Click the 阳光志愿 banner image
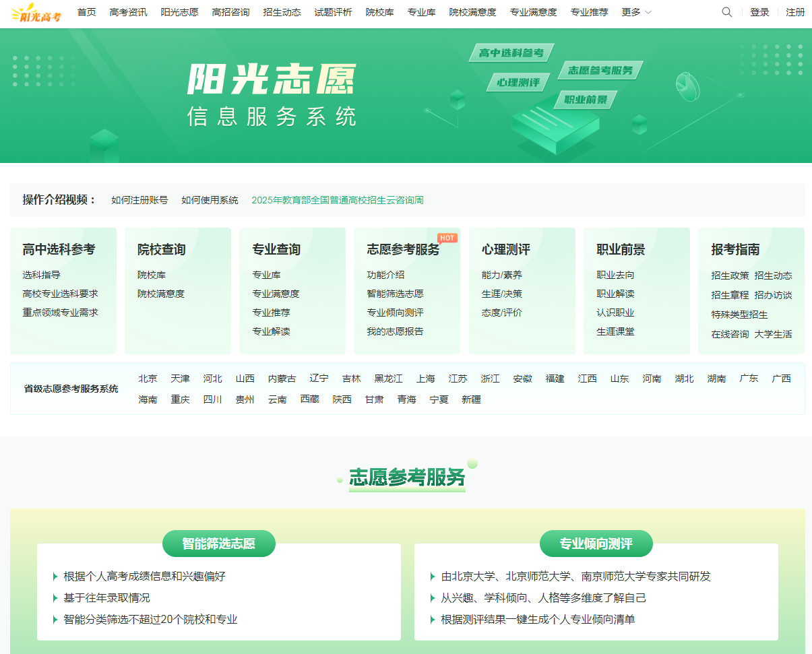 [406, 96]
